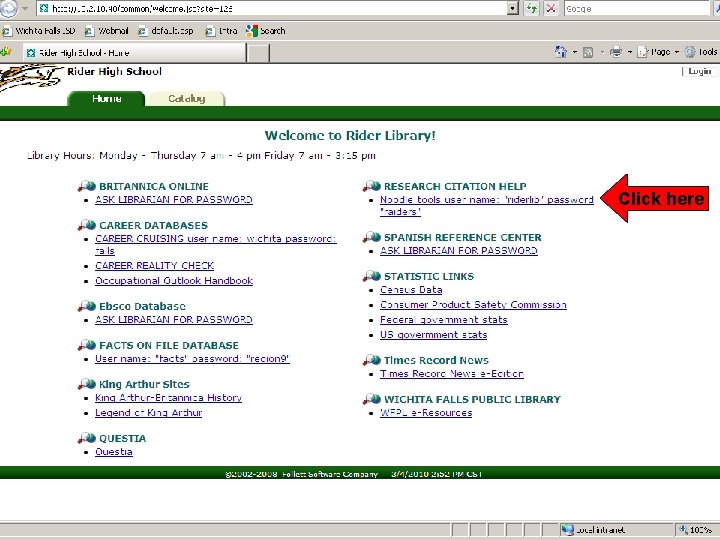The width and height of the screenshot is (720, 540).
Task: Open the address bar history dropdown
Action: tap(513, 8)
